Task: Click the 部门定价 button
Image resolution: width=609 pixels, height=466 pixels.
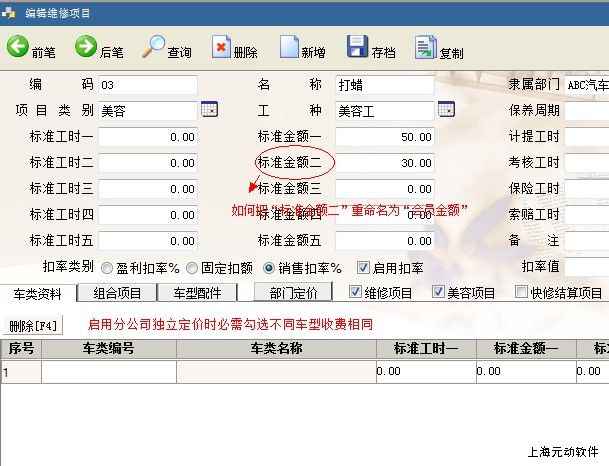Action: click(293, 293)
